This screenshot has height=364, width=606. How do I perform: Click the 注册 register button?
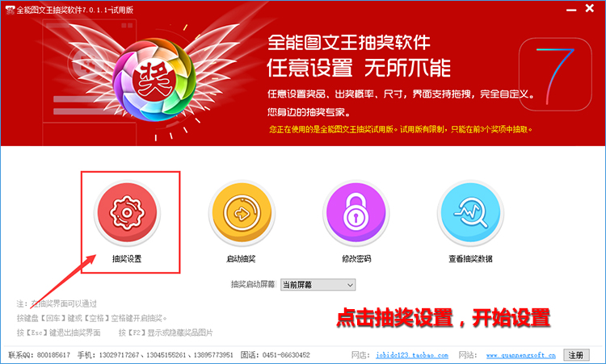click(576, 355)
